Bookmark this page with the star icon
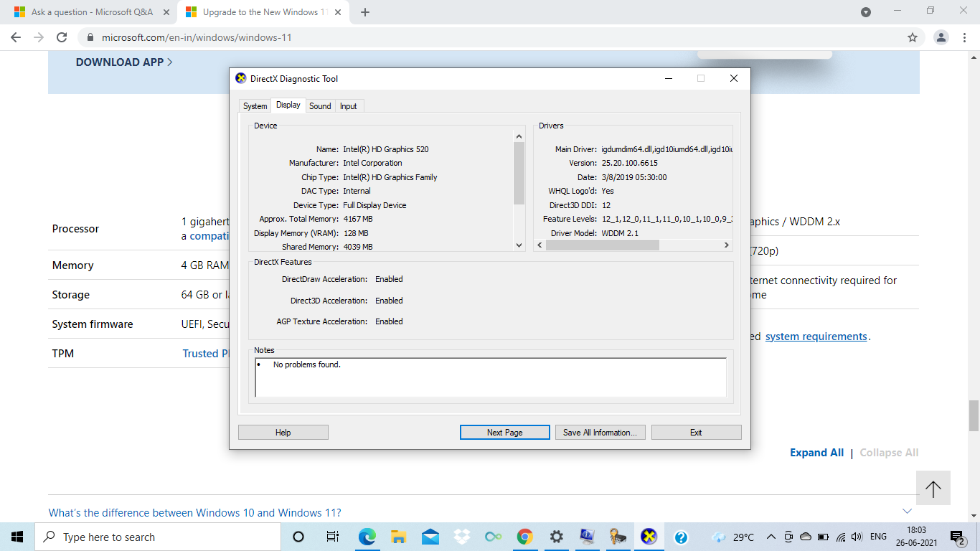 pyautogui.click(x=913, y=37)
